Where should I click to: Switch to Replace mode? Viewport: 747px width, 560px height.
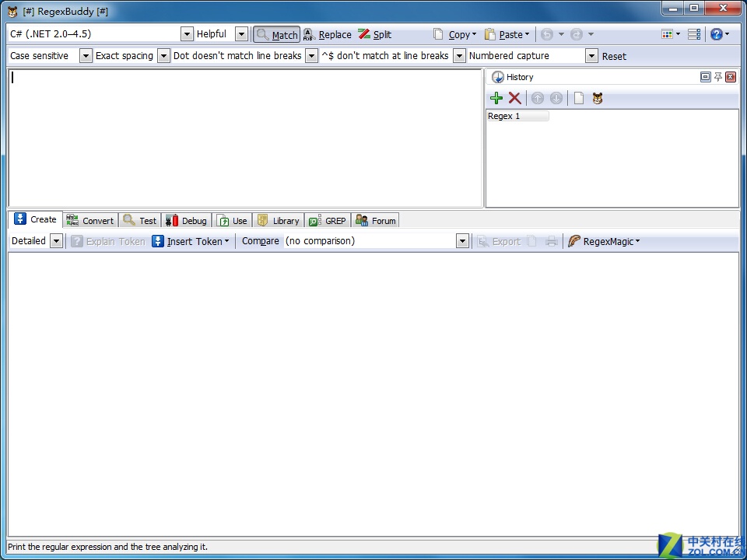(x=328, y=34)
